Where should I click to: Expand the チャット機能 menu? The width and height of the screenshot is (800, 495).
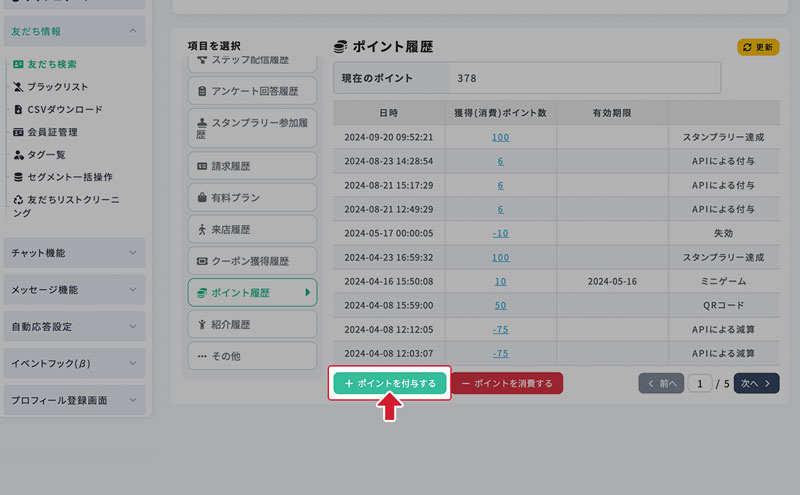133,253
